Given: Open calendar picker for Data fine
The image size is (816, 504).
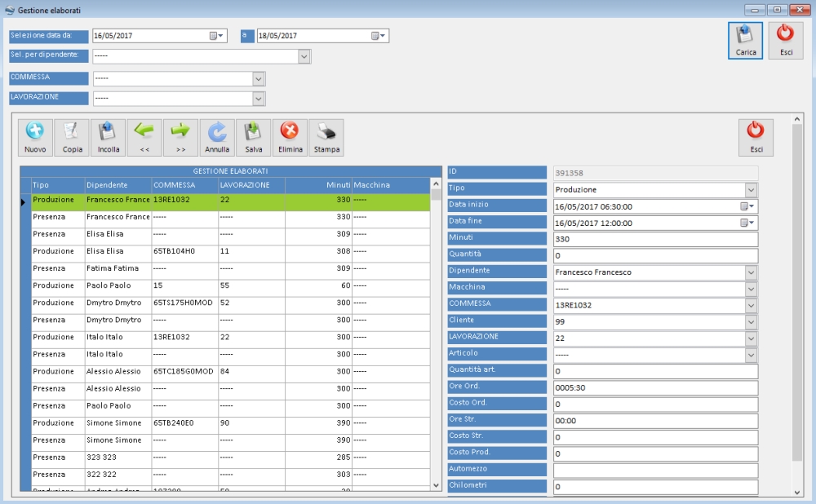Looking at the screenshot, I should (747, 223).
